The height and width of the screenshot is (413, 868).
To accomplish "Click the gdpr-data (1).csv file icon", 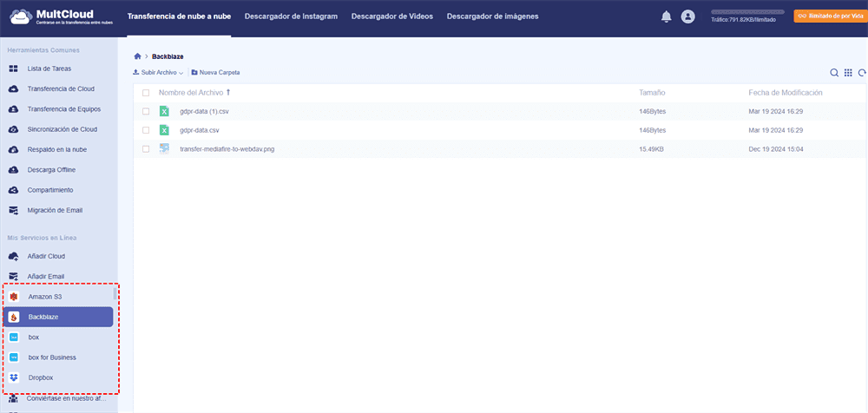I will pyautogui.click(x=164, y=111).
